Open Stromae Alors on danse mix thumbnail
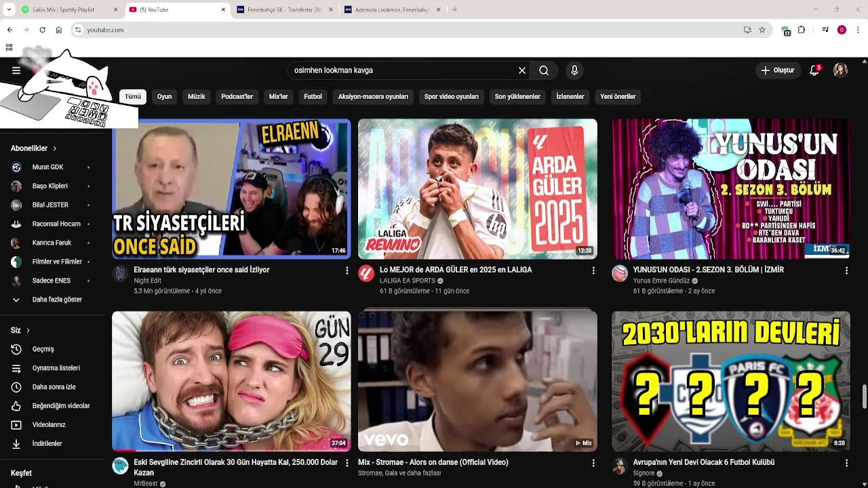 477,381
